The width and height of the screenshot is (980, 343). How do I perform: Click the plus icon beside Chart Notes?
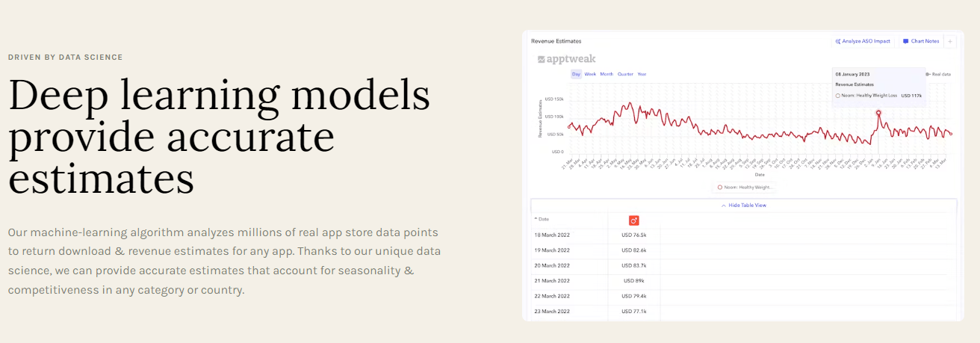pos(950,41)
